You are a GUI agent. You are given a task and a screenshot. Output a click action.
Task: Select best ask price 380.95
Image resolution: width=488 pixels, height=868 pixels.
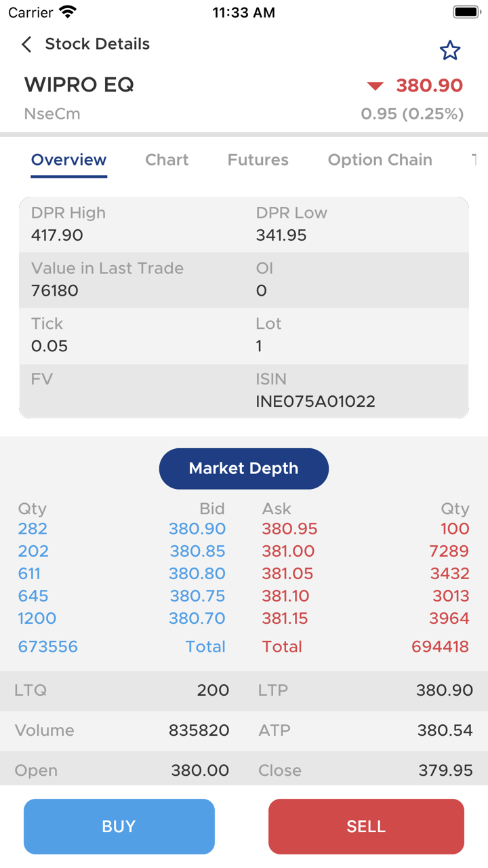click(x=289, y=529)
